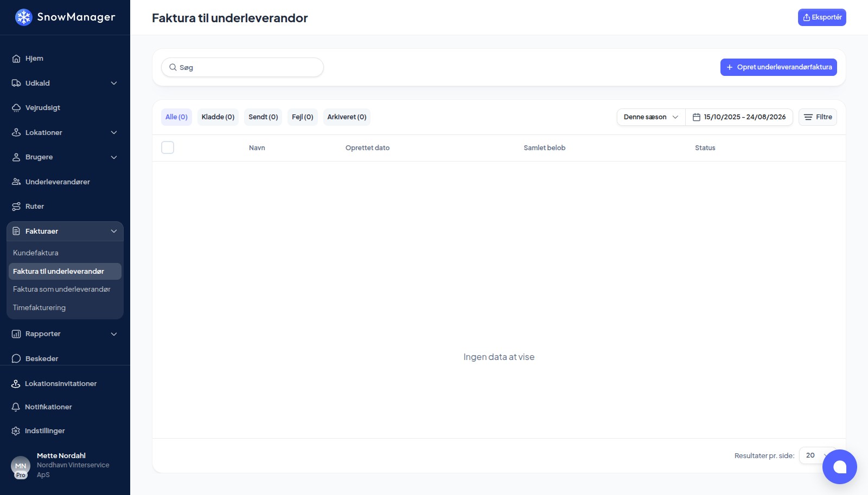Screen dimensions: 868x495
Task: Open the Denne sæson dropdown
Action: click(x=651, y=117)
